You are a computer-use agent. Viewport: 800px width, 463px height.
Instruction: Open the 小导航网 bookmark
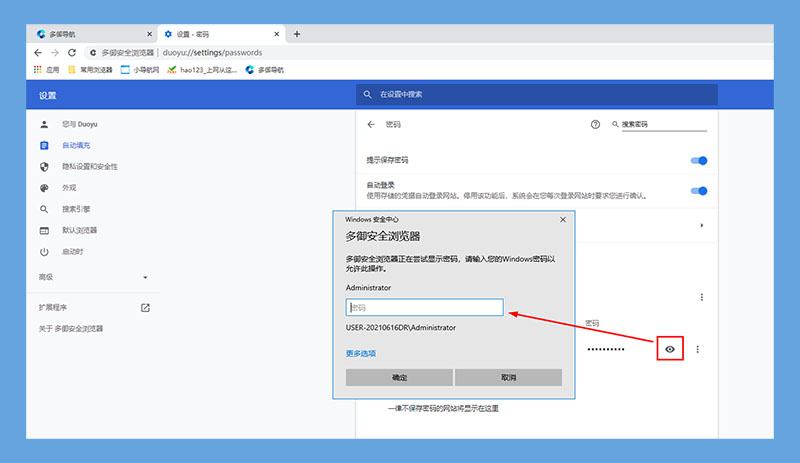point(140,70)
